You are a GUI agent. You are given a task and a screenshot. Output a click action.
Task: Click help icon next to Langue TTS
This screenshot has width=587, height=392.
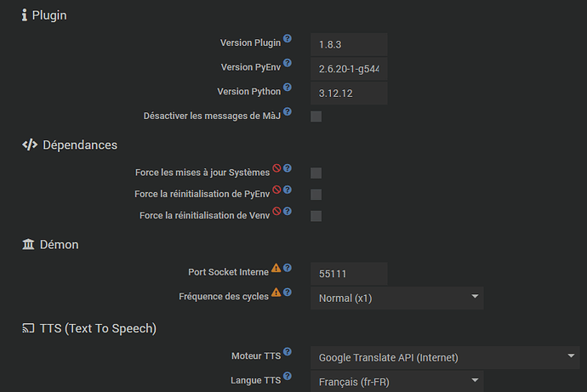click(x=288, y=376)
